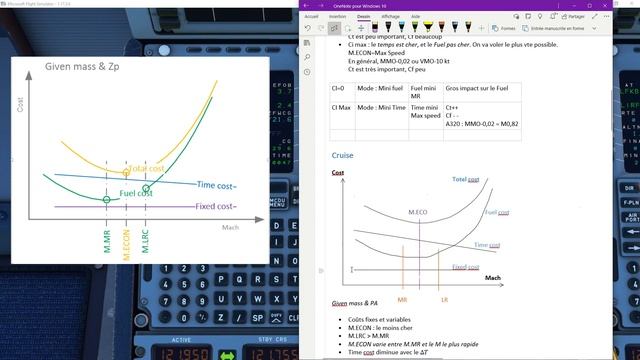This screenshot has width=640, height=360.
Task: Click the green radio frequency transfer arrow
Action: click(227, 356)
